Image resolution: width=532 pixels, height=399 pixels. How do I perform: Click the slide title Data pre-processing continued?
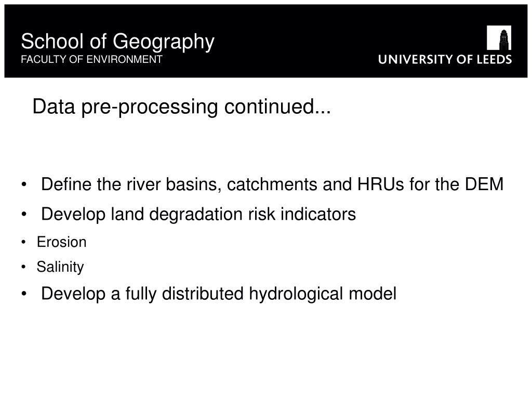point(181,107)
